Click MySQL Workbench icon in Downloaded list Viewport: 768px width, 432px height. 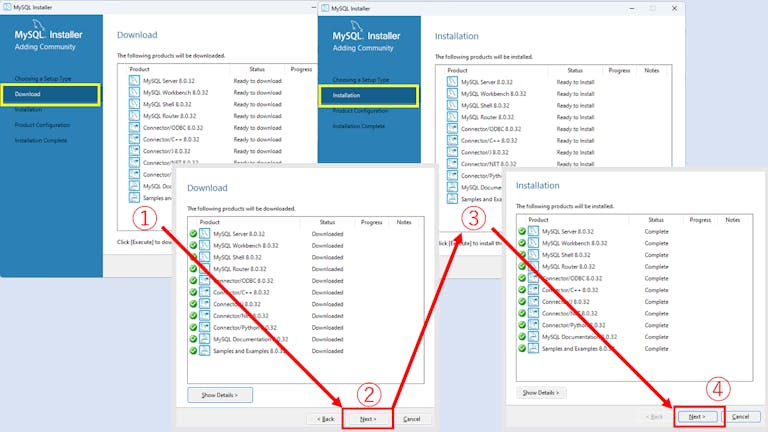tap(205, 245)
